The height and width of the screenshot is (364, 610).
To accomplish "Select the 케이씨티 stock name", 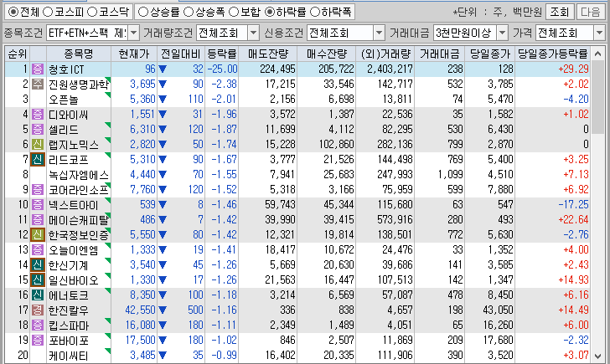I will click(69, 356).
